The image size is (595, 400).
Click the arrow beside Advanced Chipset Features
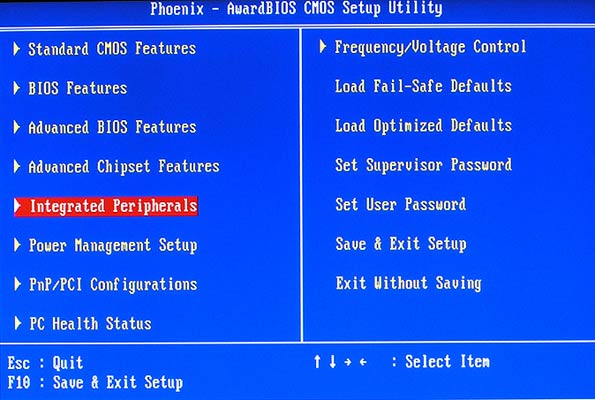click(17, 166)
